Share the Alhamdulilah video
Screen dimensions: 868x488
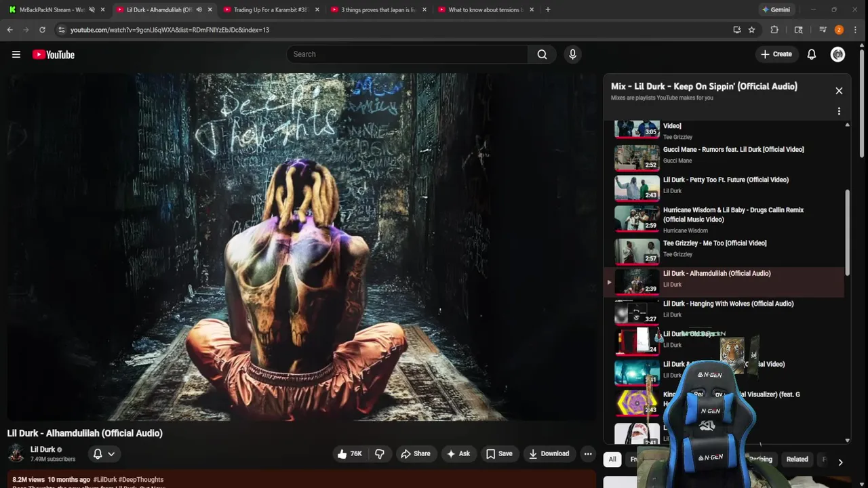pos(415,453)
